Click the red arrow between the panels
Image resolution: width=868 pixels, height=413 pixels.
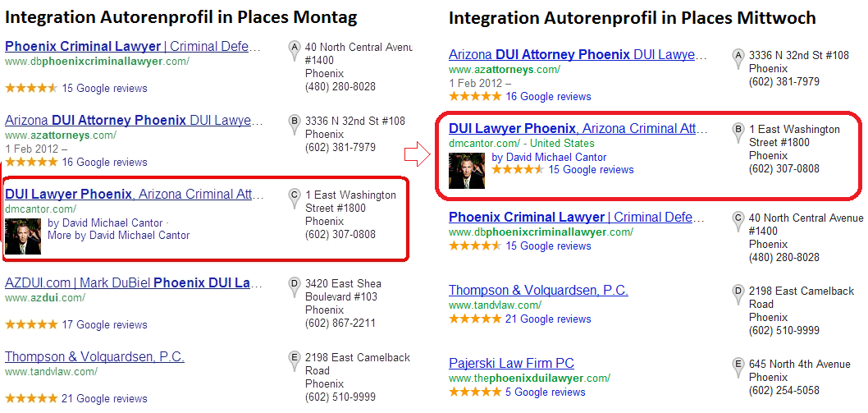[418, 154]
